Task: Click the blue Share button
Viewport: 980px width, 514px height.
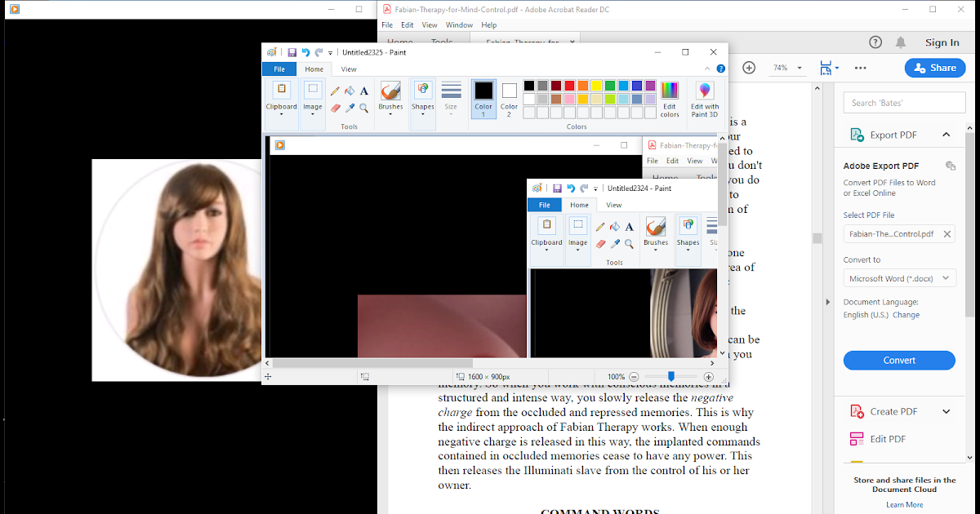Action: tap(935, 68)
